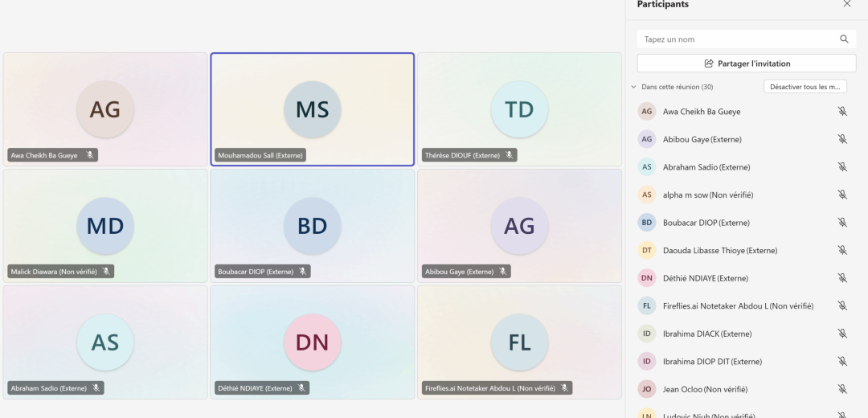Select Fireflies.ai Notetaker Abdou L in participants list
Viewport: 868px width, 418px height.
(x=738, y=305)
